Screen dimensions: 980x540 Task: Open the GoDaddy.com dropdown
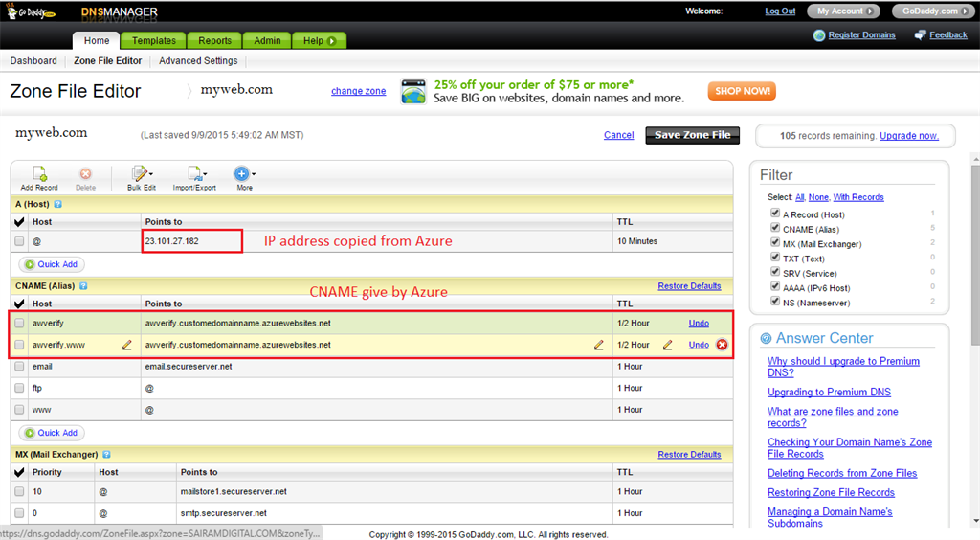coord(934,11)
